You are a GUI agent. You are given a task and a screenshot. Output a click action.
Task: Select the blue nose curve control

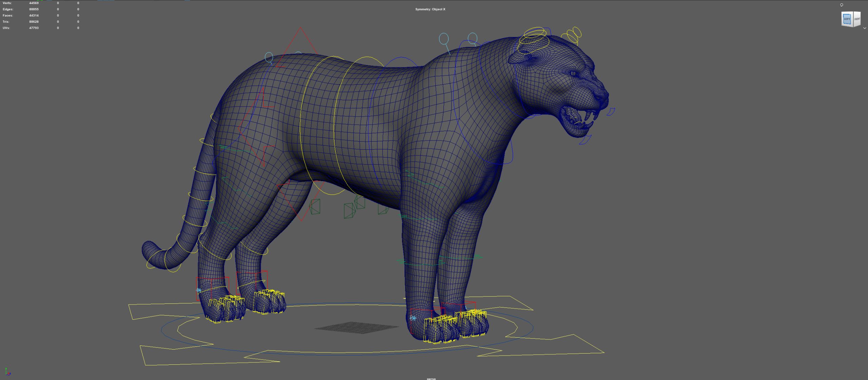click(611, 111)
